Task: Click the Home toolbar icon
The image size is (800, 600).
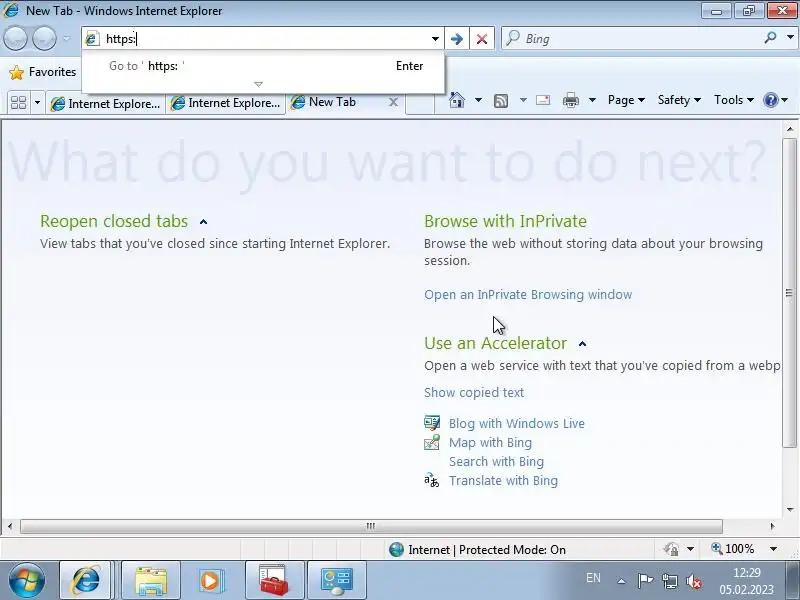Action: click(x=457, y=100)
